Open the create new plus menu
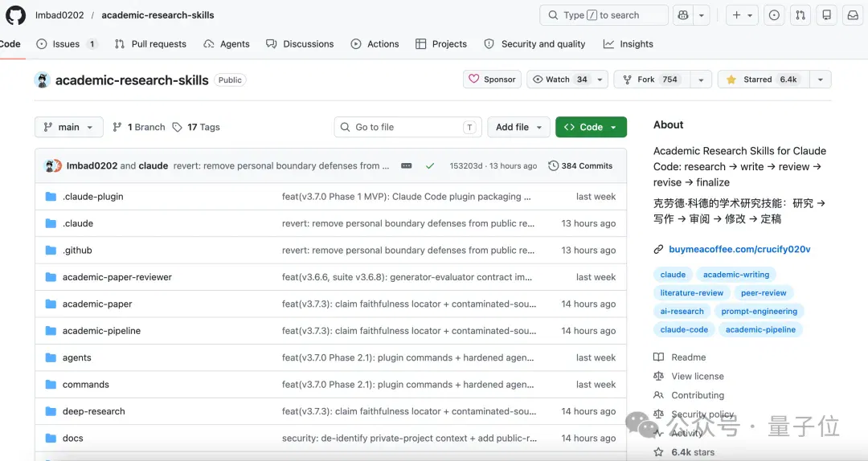 tap(742, 15)
